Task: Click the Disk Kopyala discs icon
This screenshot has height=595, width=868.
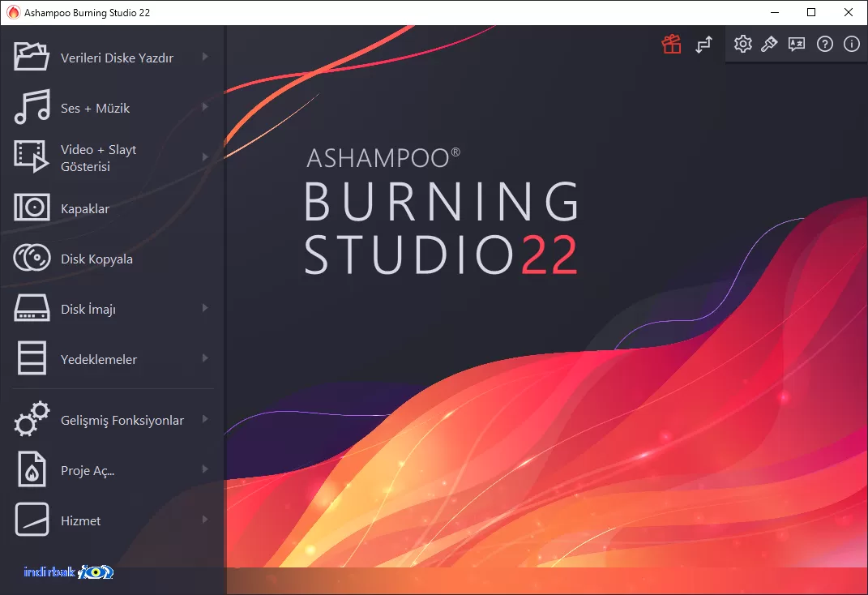Action: pos(32,258)
